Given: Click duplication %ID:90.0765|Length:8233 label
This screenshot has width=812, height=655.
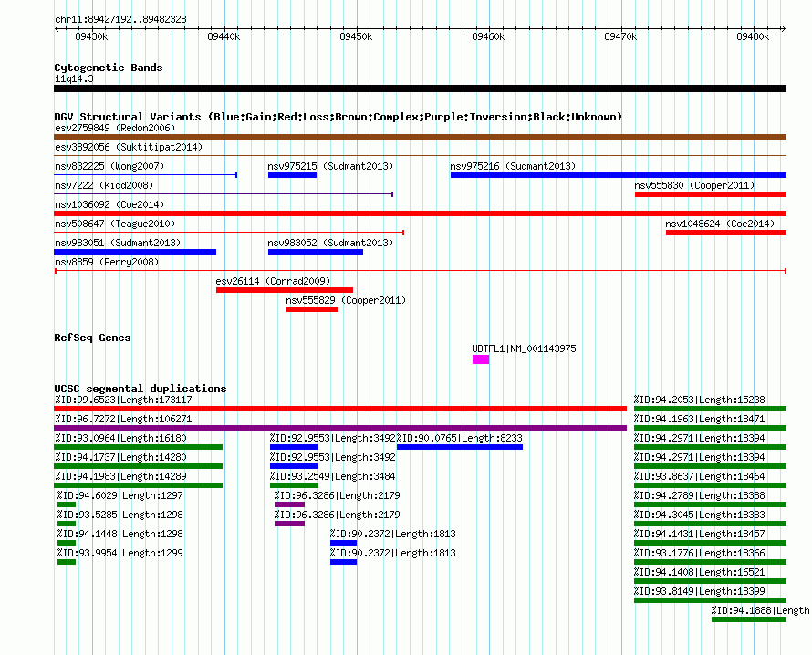Looking at the screenshot, I should click(460, 438).
